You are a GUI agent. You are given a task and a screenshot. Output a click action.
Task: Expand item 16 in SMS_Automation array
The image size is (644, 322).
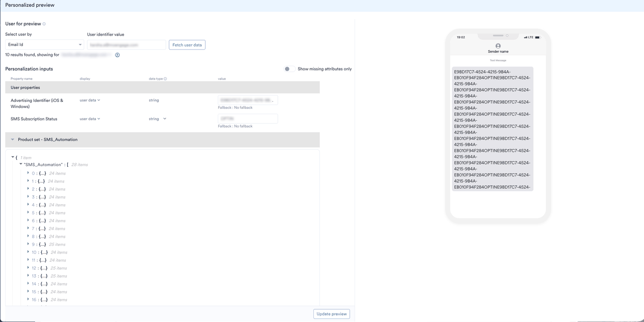tap(28, 299)
